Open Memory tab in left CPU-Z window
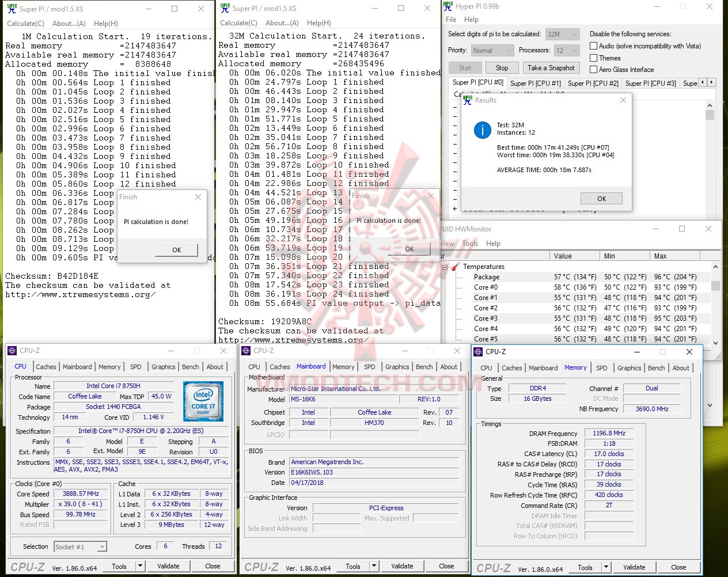 point(109,367)
